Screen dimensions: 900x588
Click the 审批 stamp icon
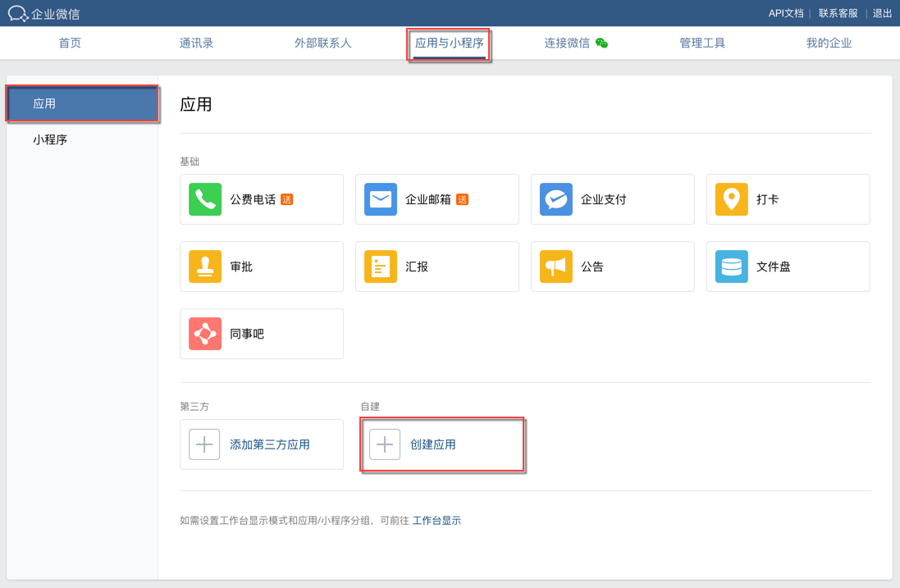205,267
